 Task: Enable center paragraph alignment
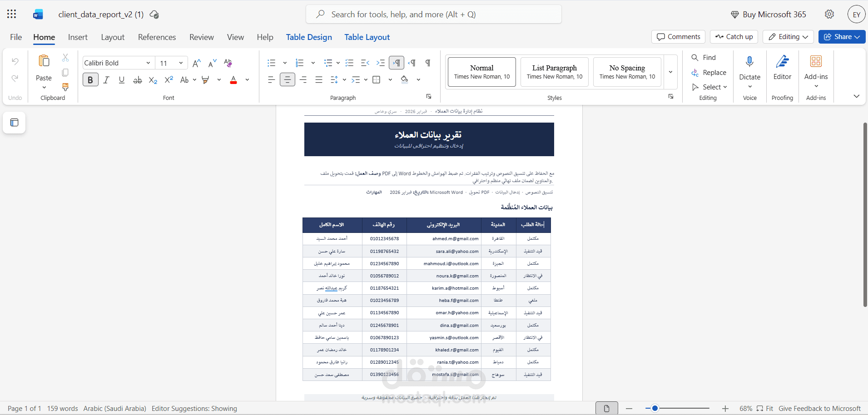coord(287,79)
